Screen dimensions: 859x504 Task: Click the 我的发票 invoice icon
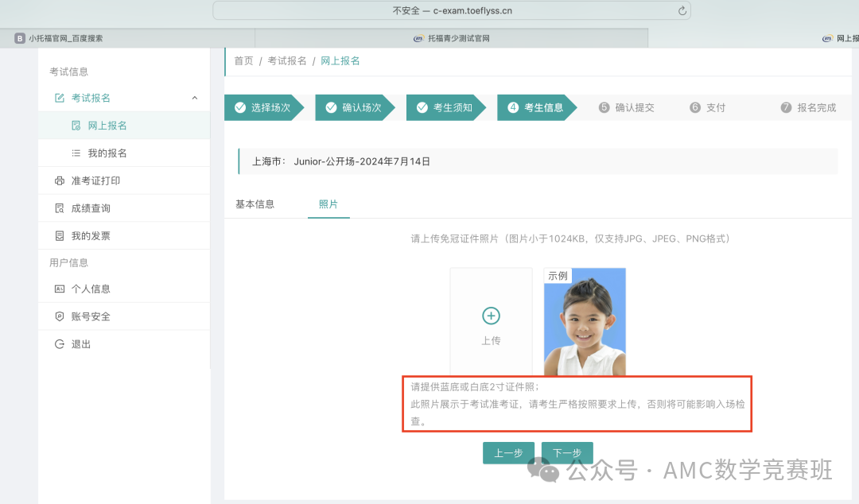[x=59, y=236]
